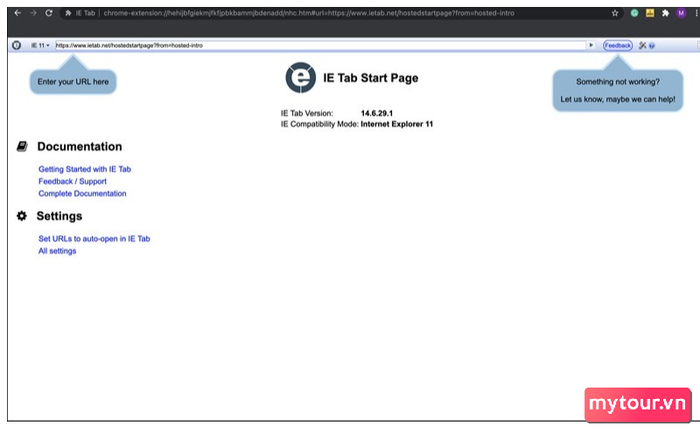Click the IE Tab URL address field
Image resolution: width=700 pixels, height=433 pixels.
[x=321, y=45]
